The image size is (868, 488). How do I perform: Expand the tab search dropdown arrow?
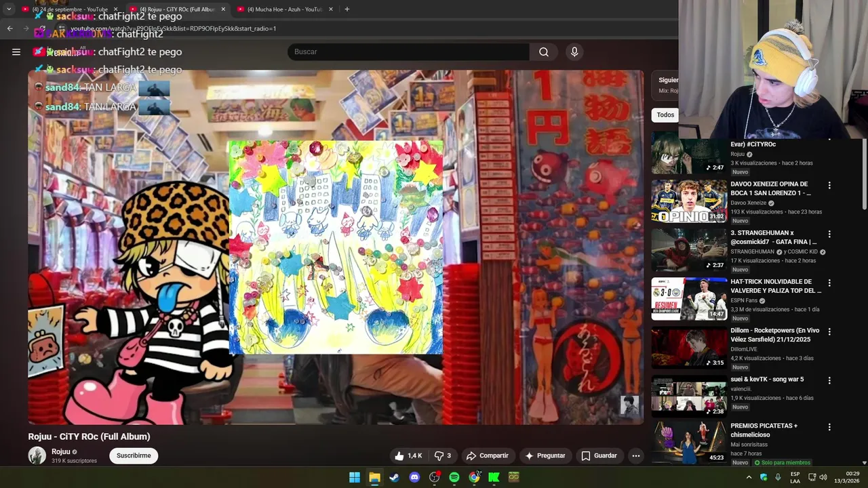click(8, 9)
